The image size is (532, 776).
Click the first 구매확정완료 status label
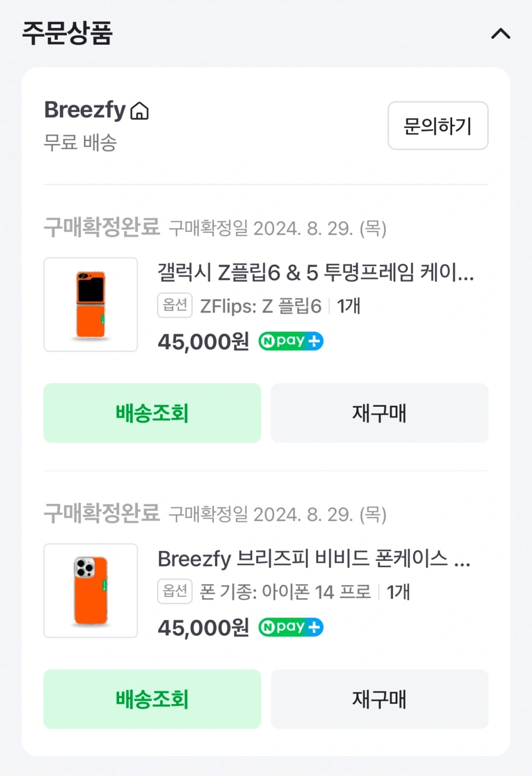point(101,227)
